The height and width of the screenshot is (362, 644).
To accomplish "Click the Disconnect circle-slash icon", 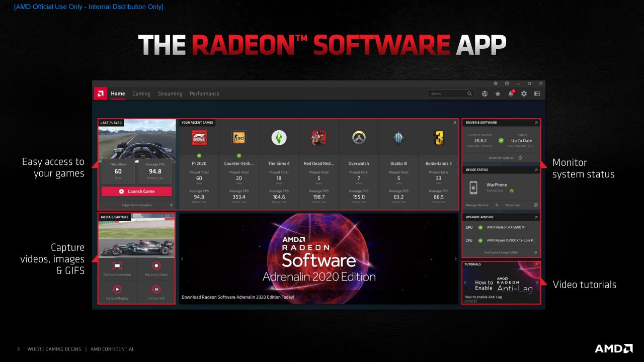I will [536, 205].
